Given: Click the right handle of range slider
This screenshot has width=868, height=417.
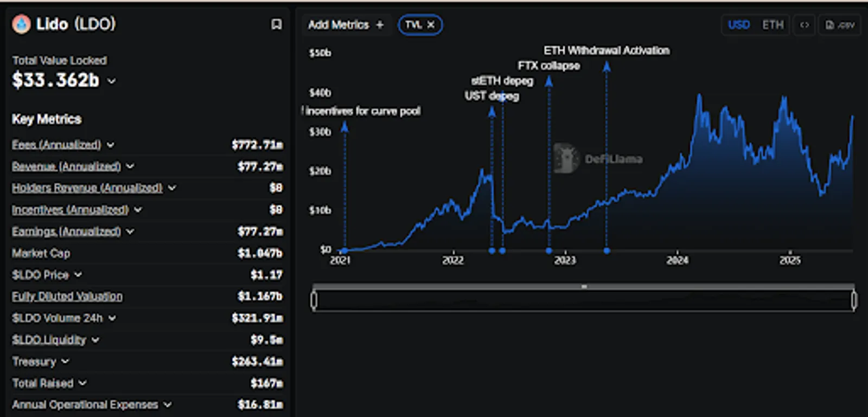Looking at the screenshot, I should coord(854,300).
